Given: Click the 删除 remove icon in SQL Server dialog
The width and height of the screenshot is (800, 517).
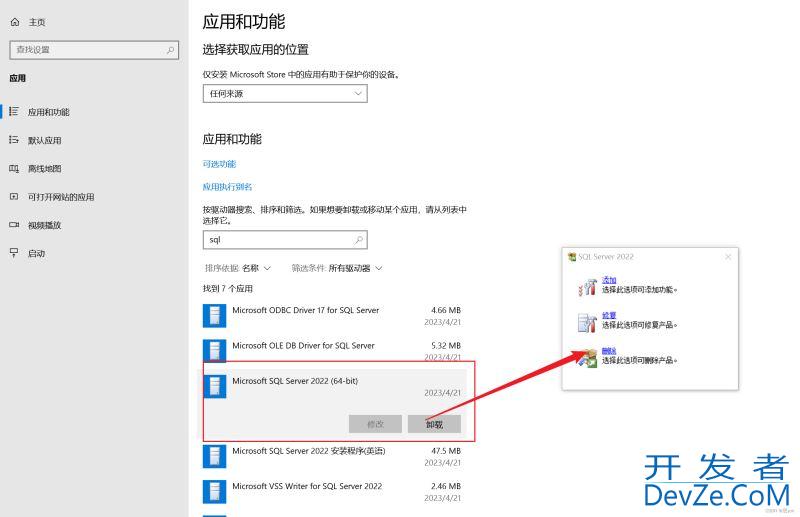Looking at the screenshot, I should tap(587, 358).
